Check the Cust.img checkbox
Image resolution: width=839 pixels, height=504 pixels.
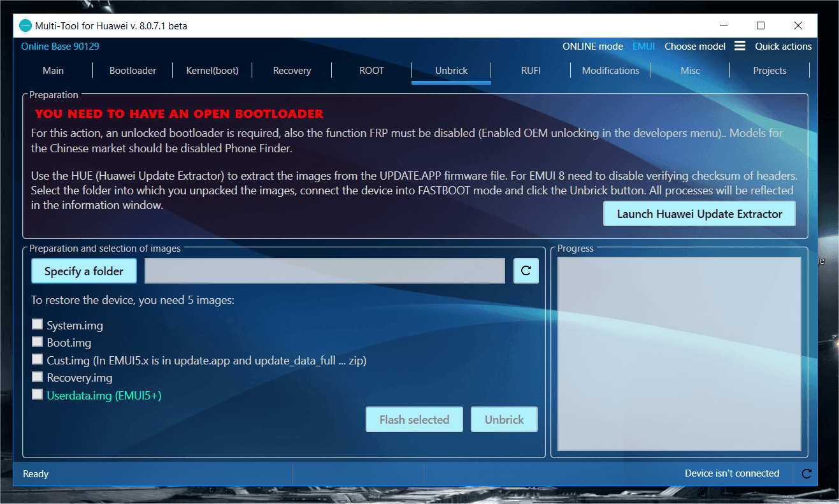pos(38,360)
